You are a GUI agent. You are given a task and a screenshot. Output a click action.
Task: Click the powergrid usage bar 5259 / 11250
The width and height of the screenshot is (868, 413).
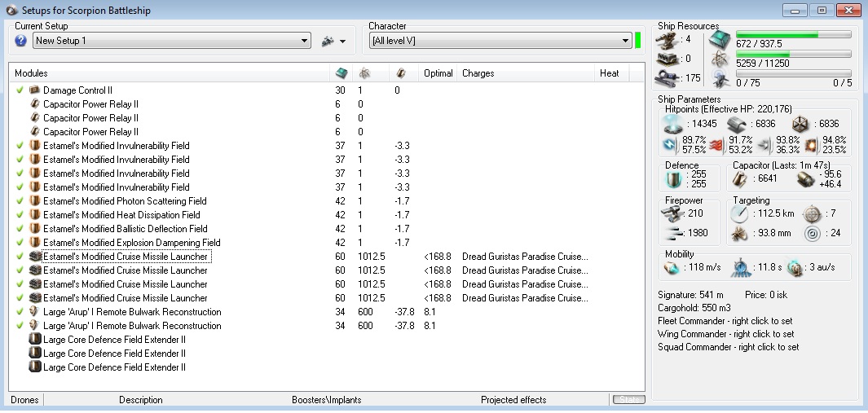coord(793,55)
